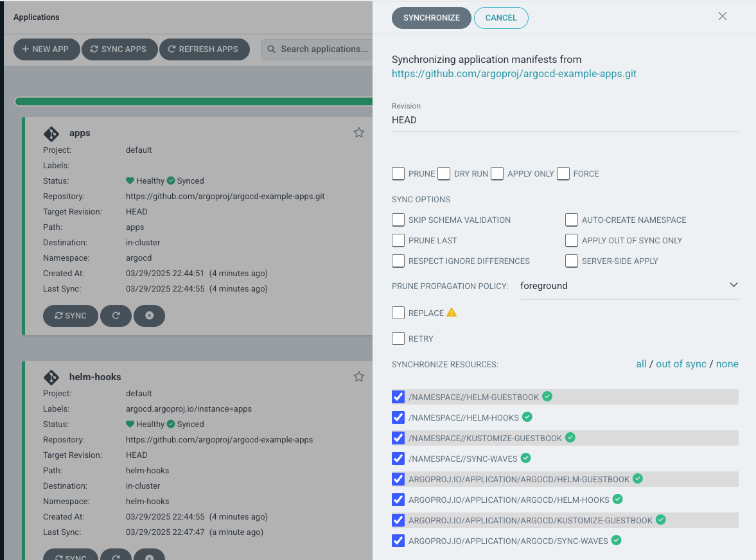Viewport: 756px width, 560px height.
Task: Open the prune propagation policy dropdown
Action: coord(629,286)
